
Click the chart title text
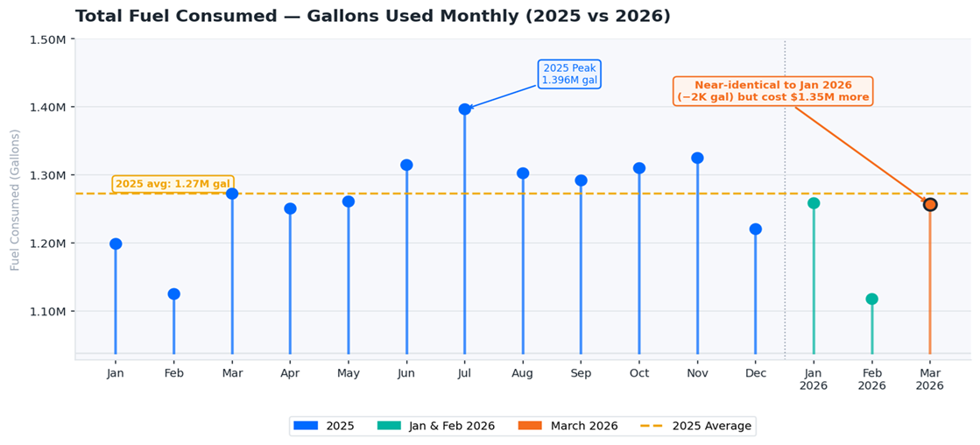tap(373, 17)
